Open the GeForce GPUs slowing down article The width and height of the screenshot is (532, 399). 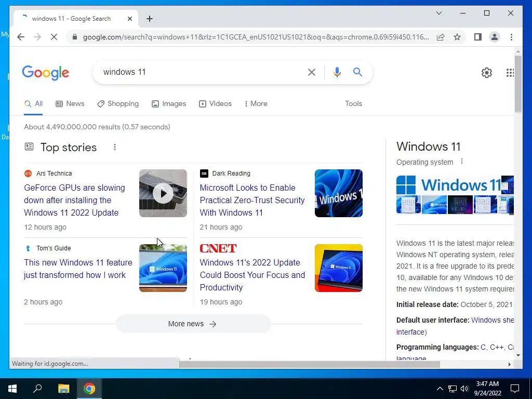pyautogui.click(x=74, y=200)
